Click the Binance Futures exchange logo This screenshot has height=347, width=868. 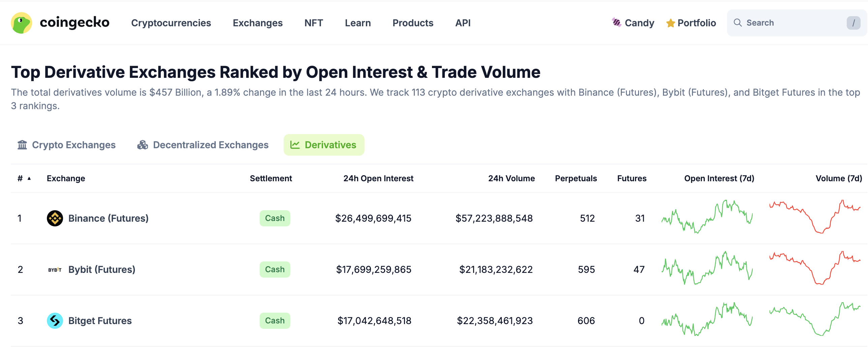[55, 218]
